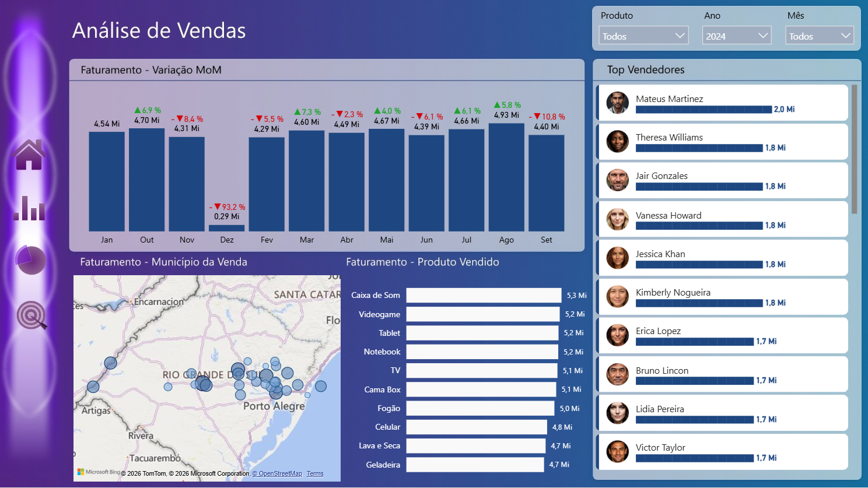
Task: Click Jessica Khan's avatar photo
Action: (x=617, y=258)
